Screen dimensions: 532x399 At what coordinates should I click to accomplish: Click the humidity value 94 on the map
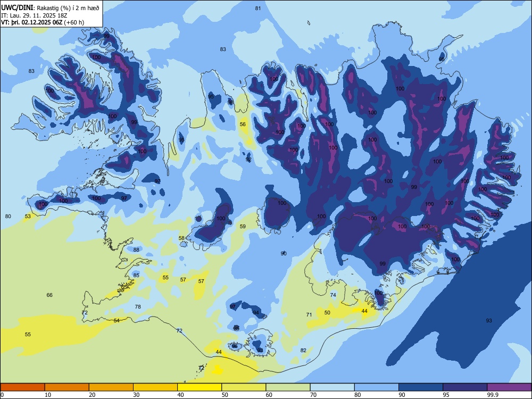[256, 312]
